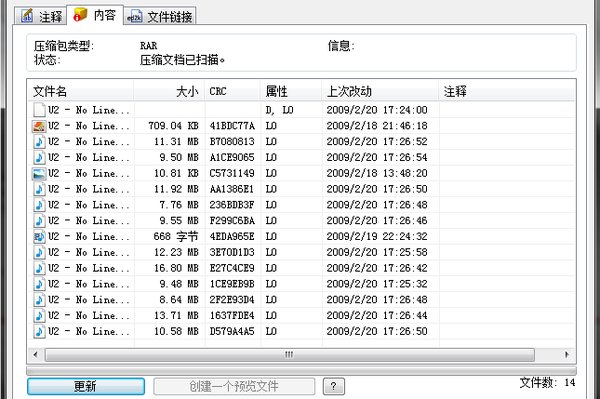Select CRC value F299C6BA

[232, 220]
